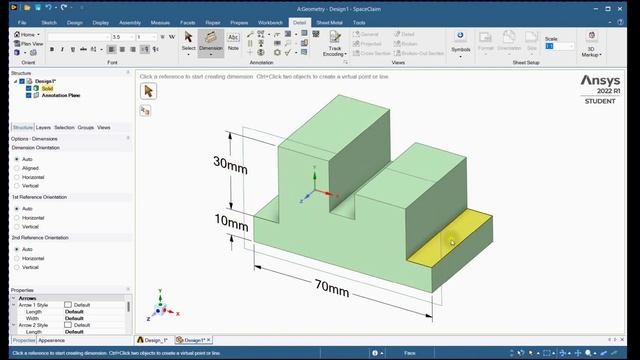This screenshot has width=640, height=360.
Task: Expand the Dimension tool dropdown arrow
Action: [x=211, y=55]
